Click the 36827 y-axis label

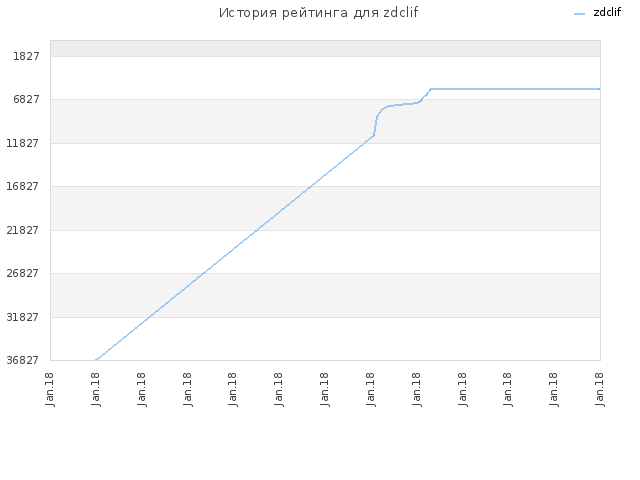coord(23,360)
